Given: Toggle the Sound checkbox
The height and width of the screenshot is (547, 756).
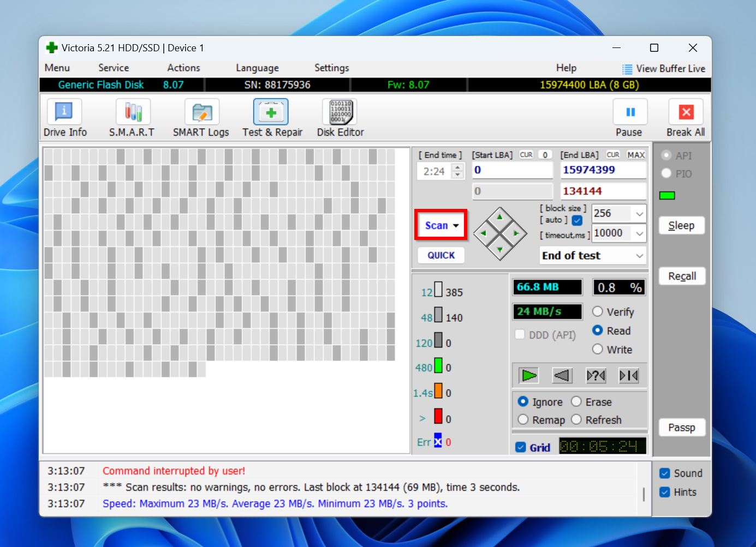Looking at the screenshot, I should coord(665,473).
